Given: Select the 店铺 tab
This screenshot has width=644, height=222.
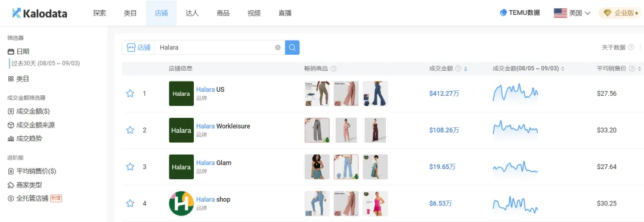Looking at the screenshot, I should [161, 13].
